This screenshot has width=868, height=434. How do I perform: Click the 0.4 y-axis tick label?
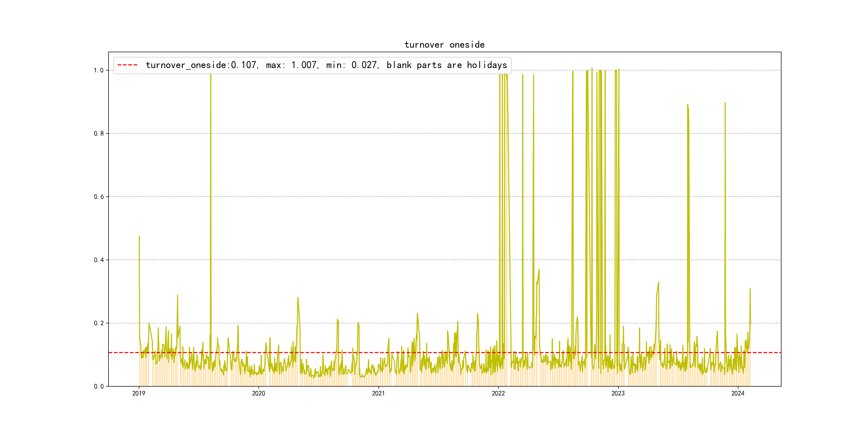98,260
